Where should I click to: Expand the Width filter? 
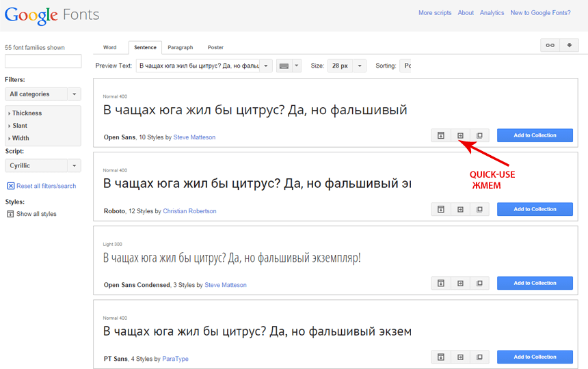click(x=18, y=138)
